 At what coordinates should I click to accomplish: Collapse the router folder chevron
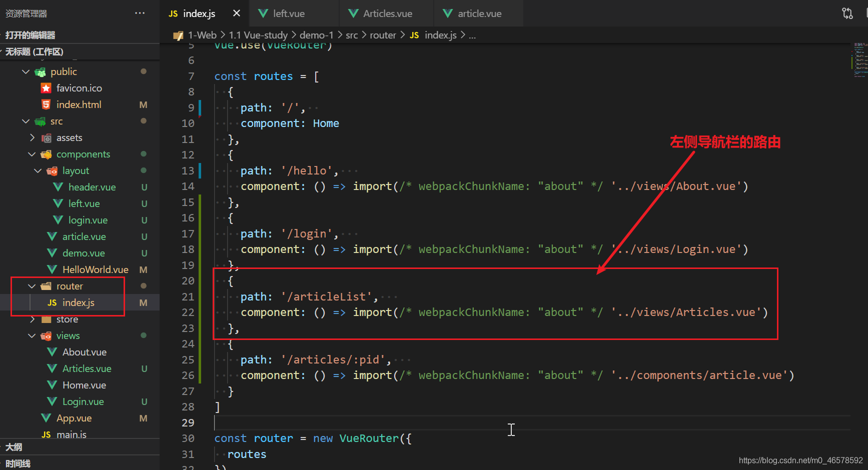point(32,286)
